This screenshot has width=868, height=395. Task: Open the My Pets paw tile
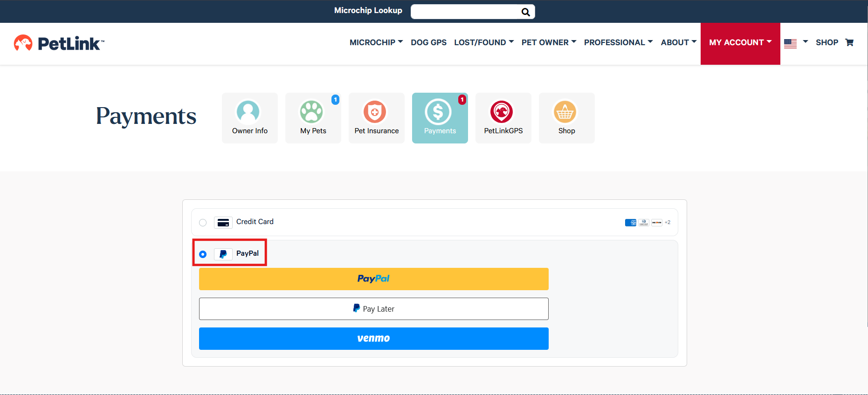point(313,118)
